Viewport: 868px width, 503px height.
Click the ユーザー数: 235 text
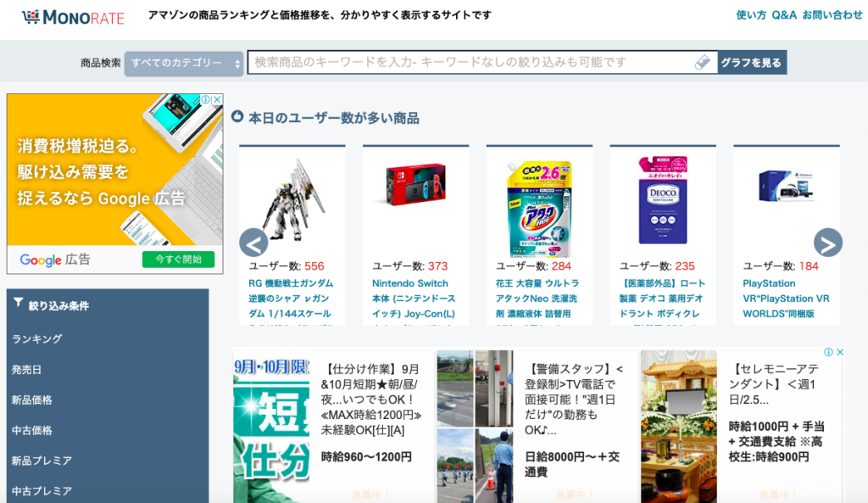point(657,265)
